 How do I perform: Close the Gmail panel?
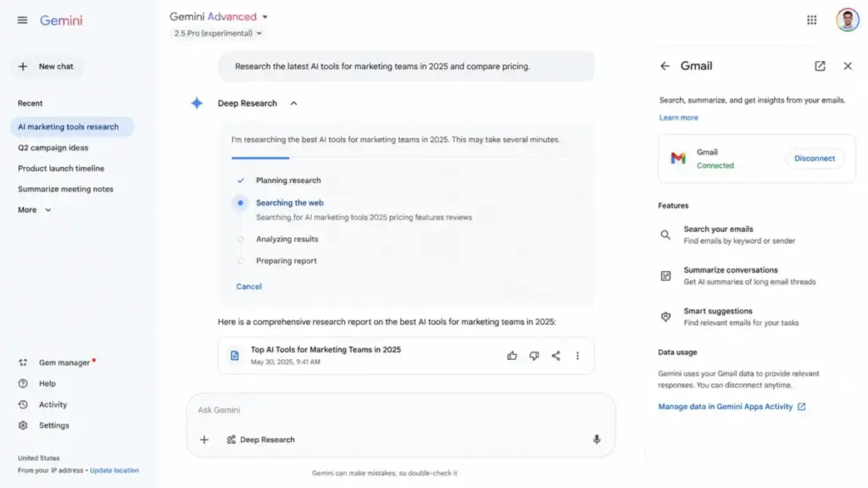(848, 66)
